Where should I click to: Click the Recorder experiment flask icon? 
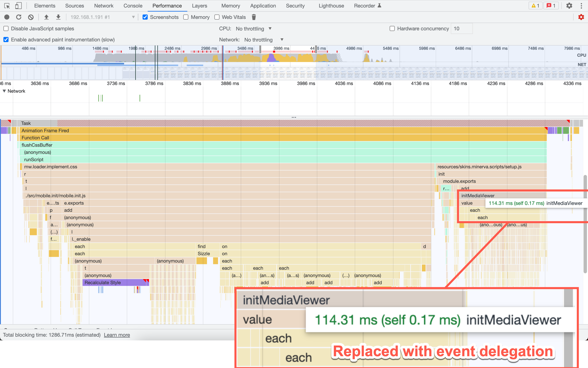(x=380, y=5)
